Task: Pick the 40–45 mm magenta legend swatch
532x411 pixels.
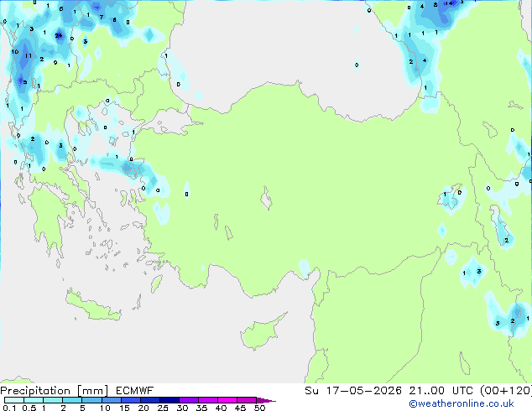Action: tap(227, 400)
